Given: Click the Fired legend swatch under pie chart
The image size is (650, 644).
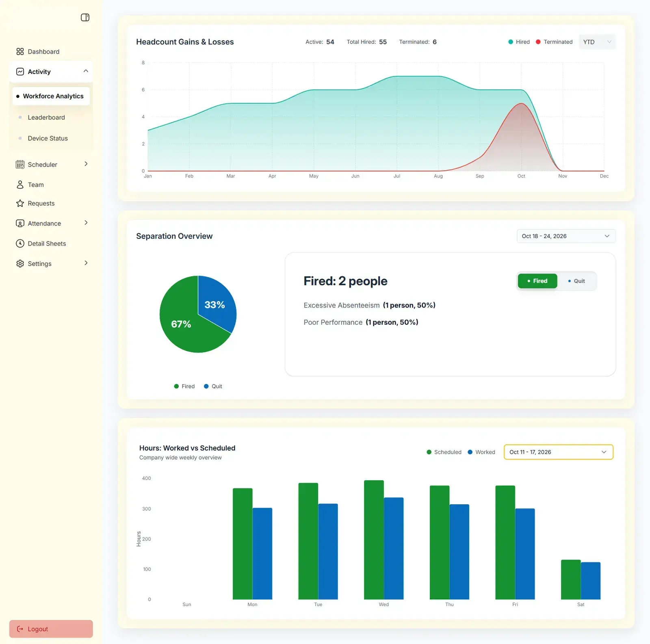Looking at the screenshot, I should tap(176, 386).
